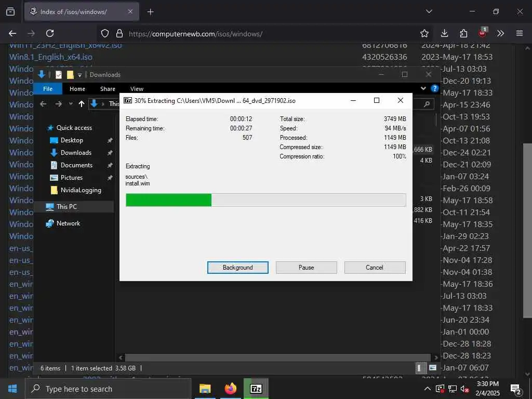This screenshot has width=532, height=399.
Task: Click Properties icon in Explorer title bar
Action: pyautogui.click(x=59, y=75)
